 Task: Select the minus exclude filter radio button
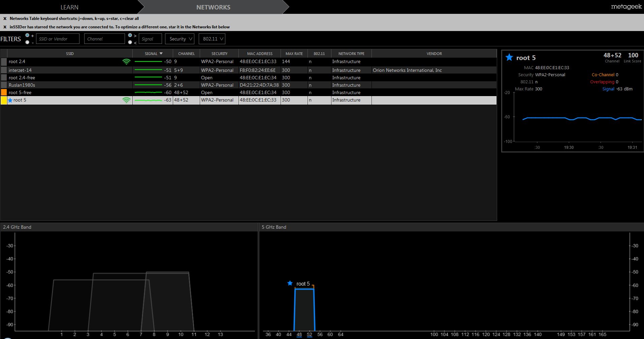pos(27,42)
